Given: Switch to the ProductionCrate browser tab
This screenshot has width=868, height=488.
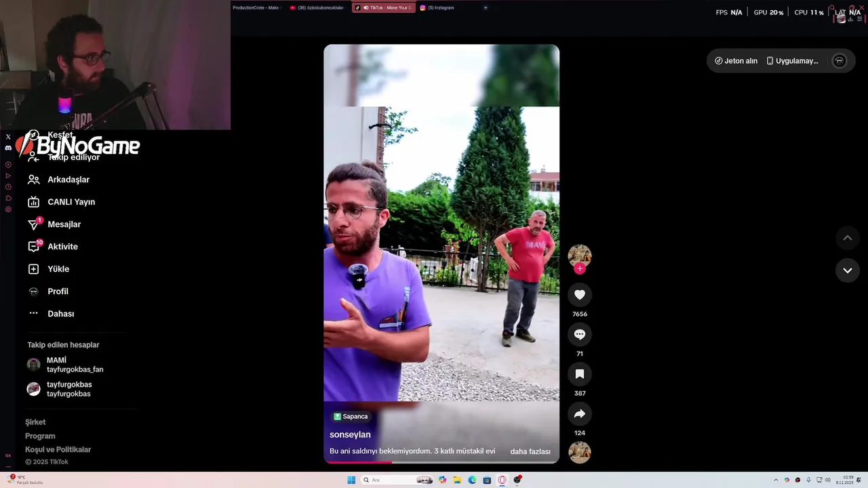Looking at the screenshot, I should [256, 7].
